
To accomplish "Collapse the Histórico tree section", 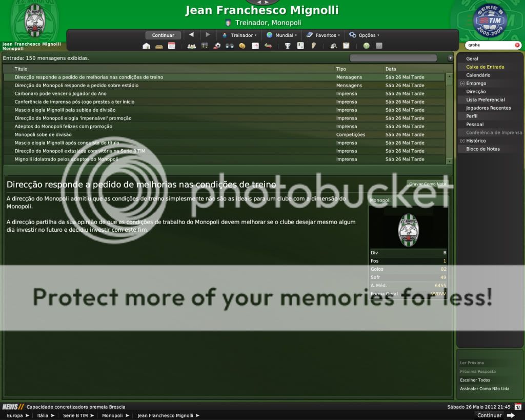I will click(x=462, y=141).
